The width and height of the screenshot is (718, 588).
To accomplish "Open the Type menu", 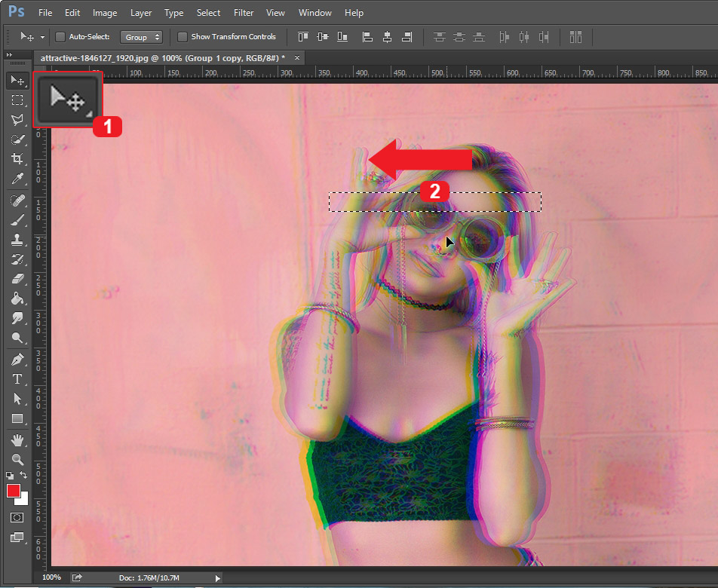I will tap(174, 13).
